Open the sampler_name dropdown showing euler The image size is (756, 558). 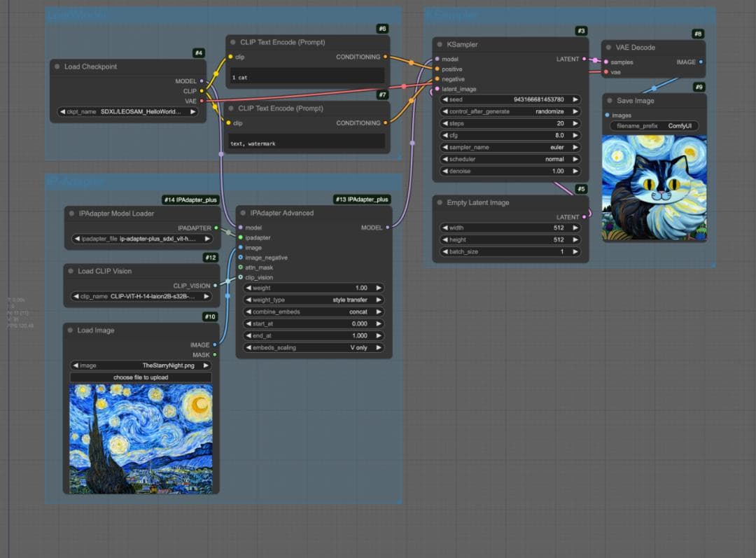point(510,147)
